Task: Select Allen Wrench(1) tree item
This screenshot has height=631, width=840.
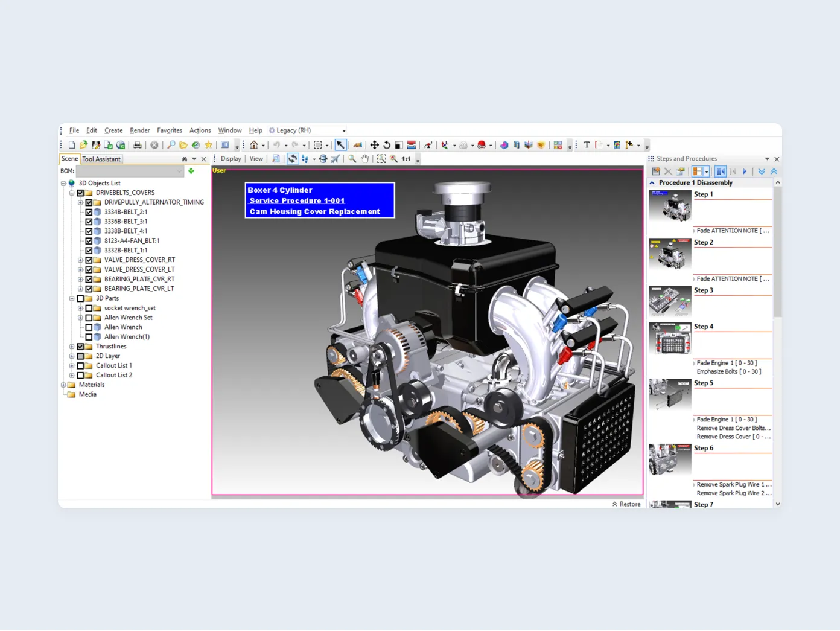Action: (127, 337)
